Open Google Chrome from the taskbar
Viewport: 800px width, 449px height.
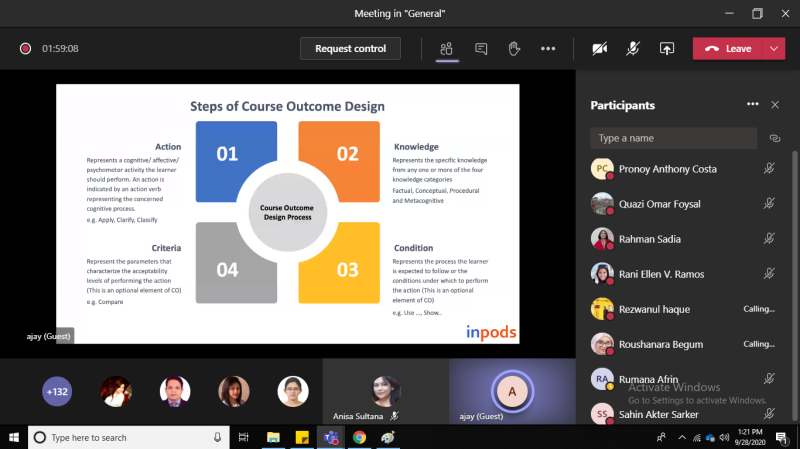click(x=358, y=437)
